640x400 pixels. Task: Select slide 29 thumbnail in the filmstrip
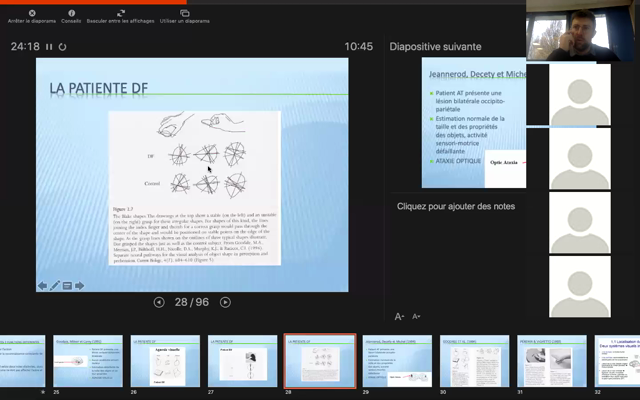397,361
